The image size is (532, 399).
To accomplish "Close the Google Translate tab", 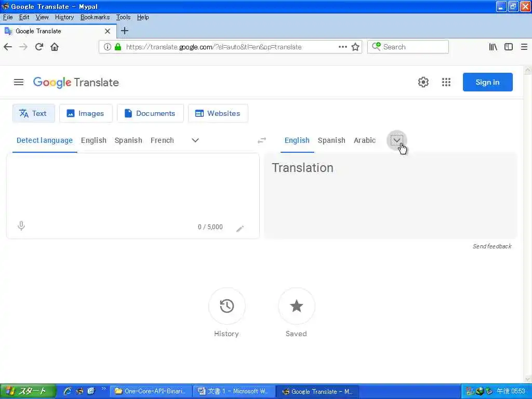I will pyautogui.click(x=108, y=31).
